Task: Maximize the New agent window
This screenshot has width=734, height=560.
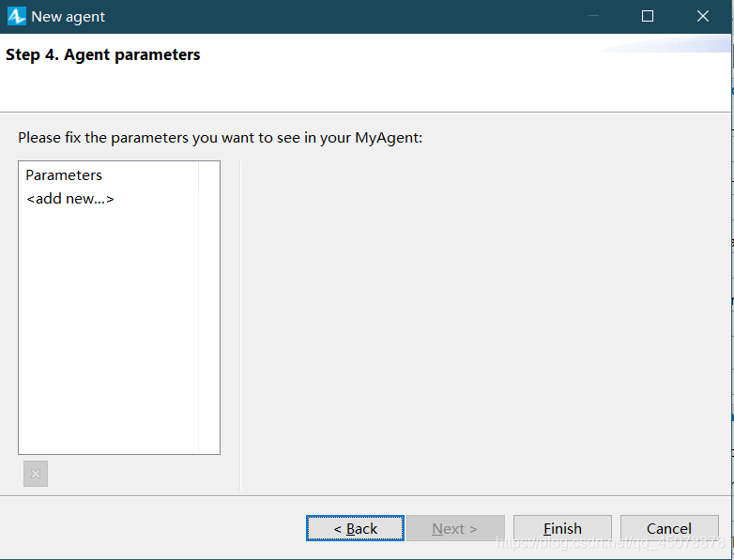Action: click(648, 16)
